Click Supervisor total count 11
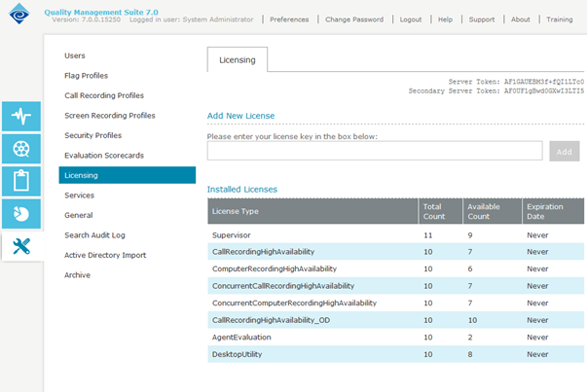This screenshot has height=392, width=587. [428, 235]
